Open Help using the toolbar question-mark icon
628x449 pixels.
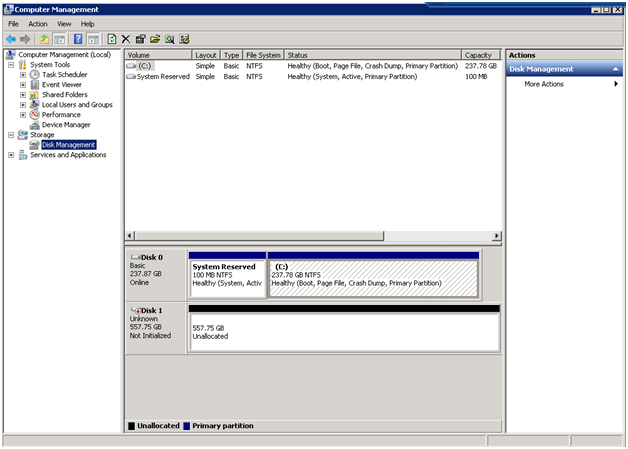[x=77, y=39]
